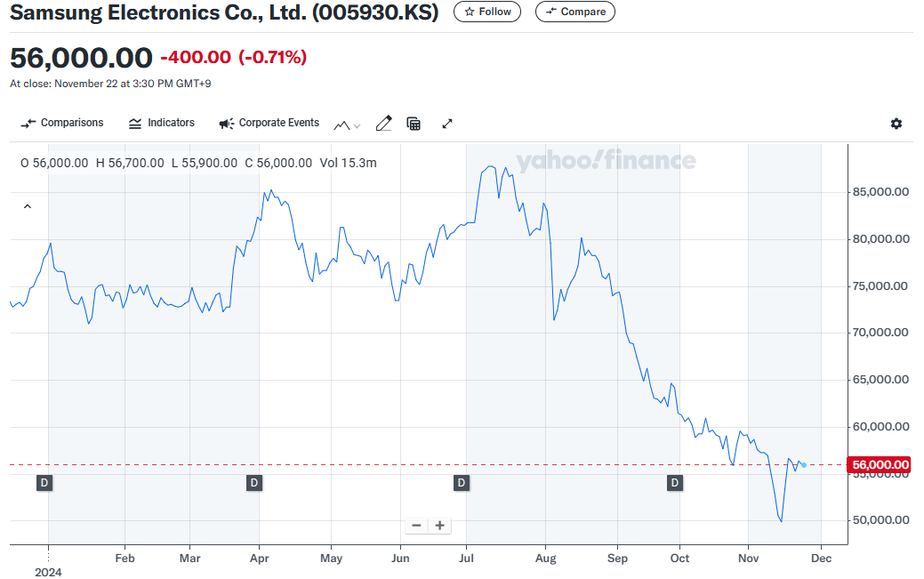Click the red 56,000.00 price label

(880, 464)
